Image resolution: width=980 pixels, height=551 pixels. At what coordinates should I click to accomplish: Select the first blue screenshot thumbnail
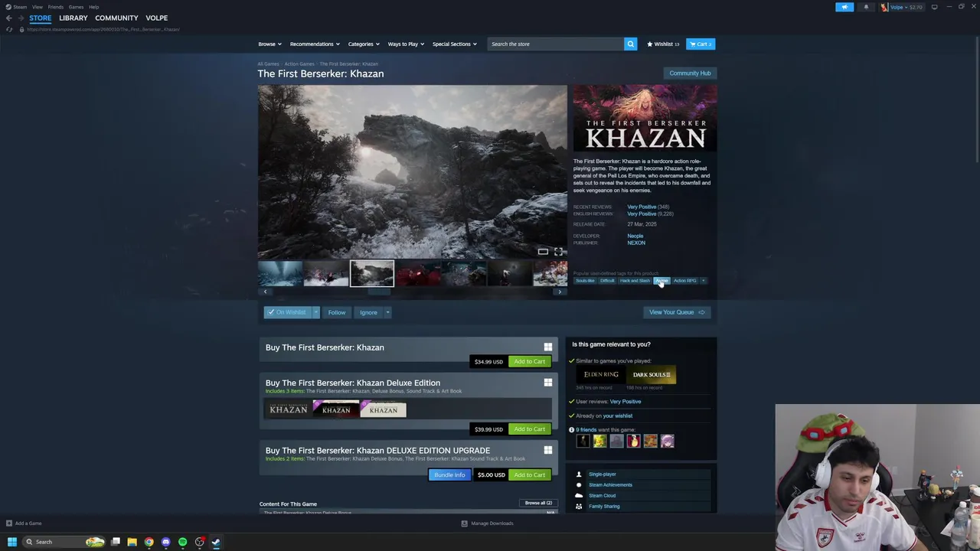coord(280,273)
